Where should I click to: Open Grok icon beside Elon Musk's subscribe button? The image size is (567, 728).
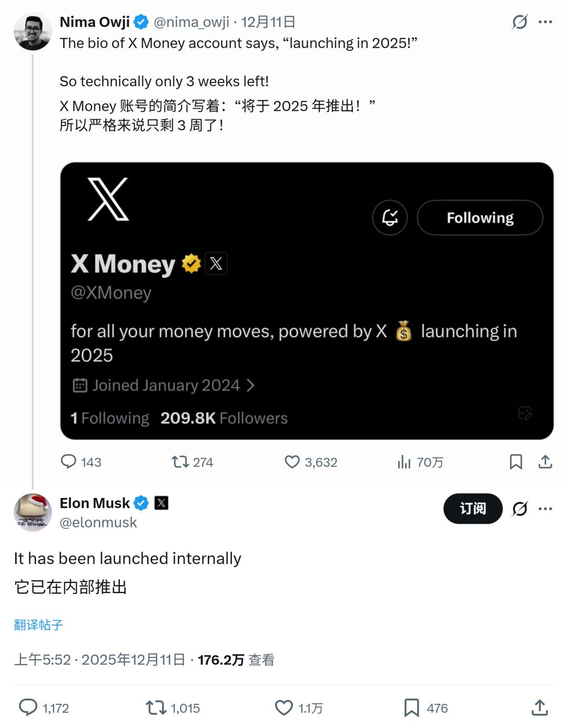[520, 508]
